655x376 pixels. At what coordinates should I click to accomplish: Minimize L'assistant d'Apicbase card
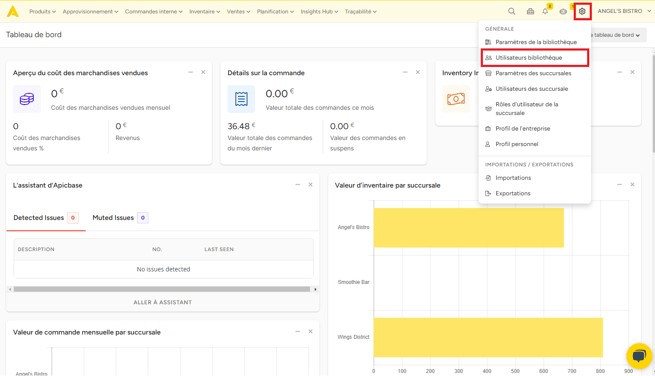pos(298,184)
